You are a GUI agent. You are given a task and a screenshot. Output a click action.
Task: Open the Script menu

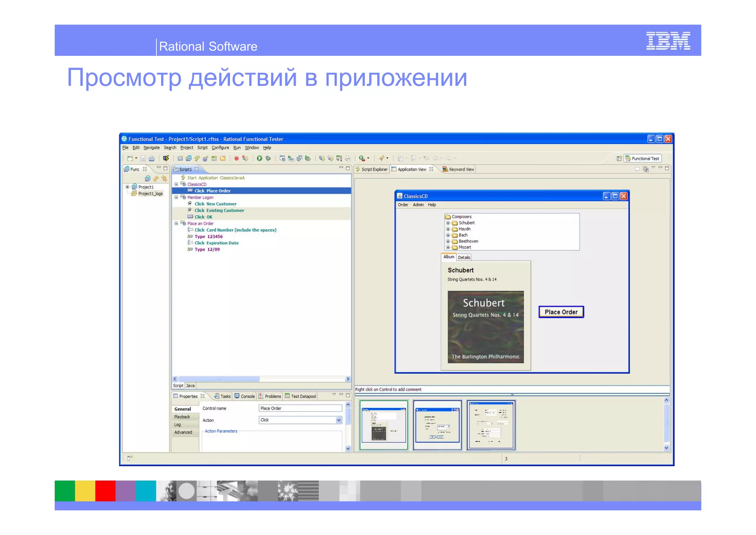pyautogui.click(x=202, y=147)
